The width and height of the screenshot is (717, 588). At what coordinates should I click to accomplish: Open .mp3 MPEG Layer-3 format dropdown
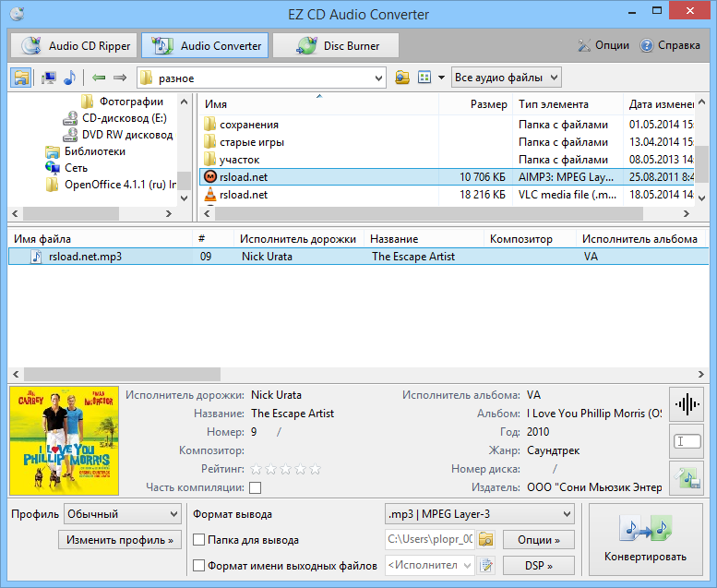[x=480, y=514]
